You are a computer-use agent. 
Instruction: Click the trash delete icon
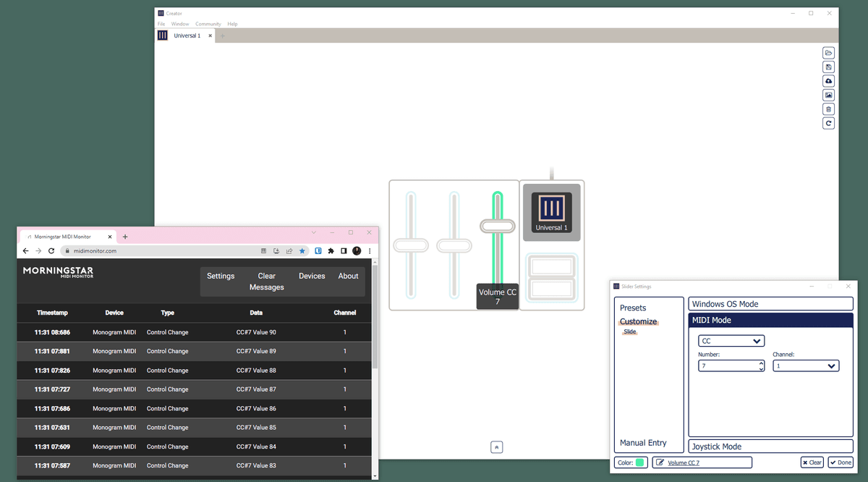click(x=829, y=109)
